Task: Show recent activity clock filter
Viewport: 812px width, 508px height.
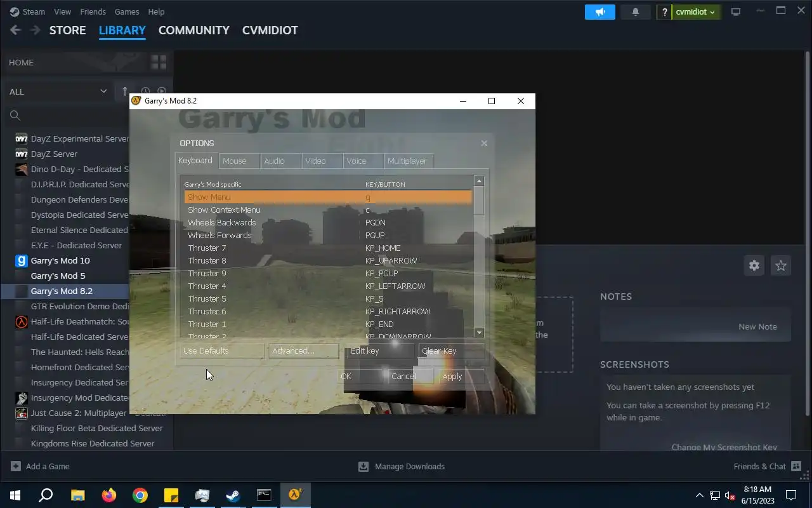Action: click(x=145, y=91)
